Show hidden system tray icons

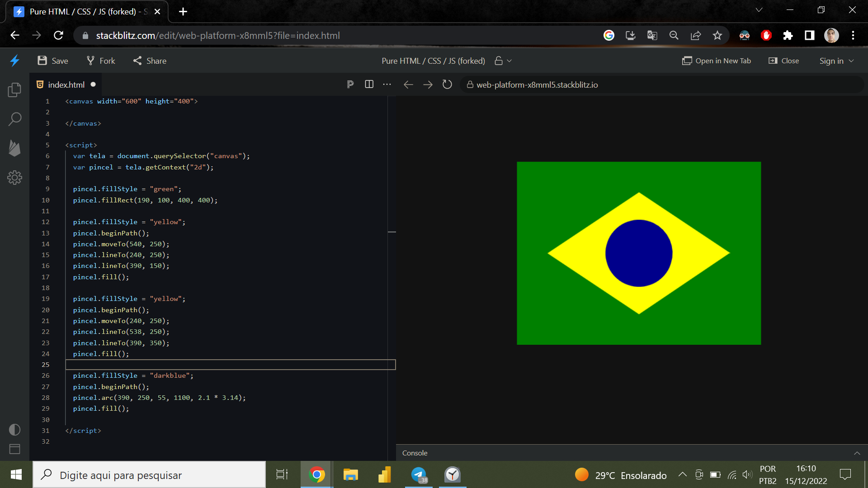pyautogui.click(x=683, y=474)
